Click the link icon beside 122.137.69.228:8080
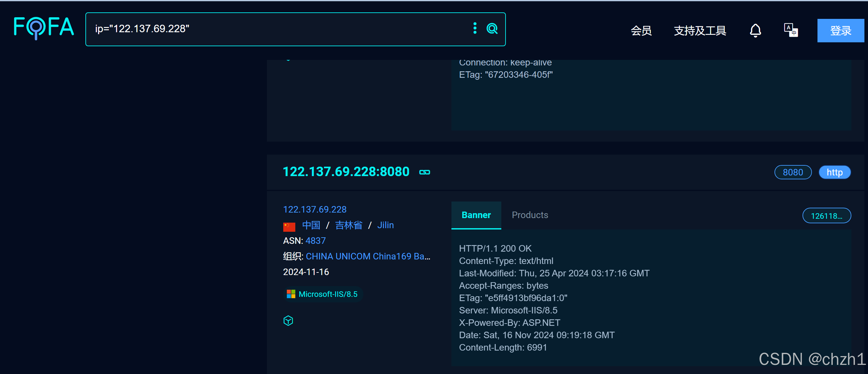 click(x=424, y=173)
